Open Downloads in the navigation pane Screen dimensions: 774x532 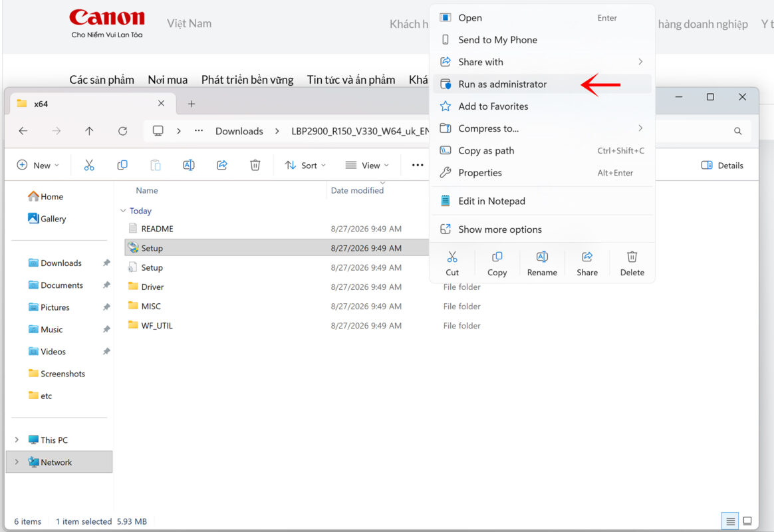[x=61, y=263]
